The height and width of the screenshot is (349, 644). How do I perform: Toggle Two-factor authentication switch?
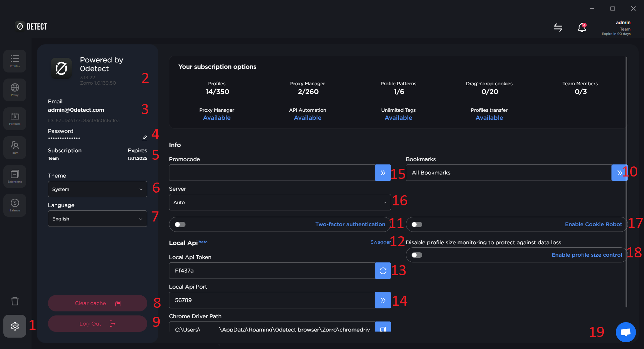point(180,225)
